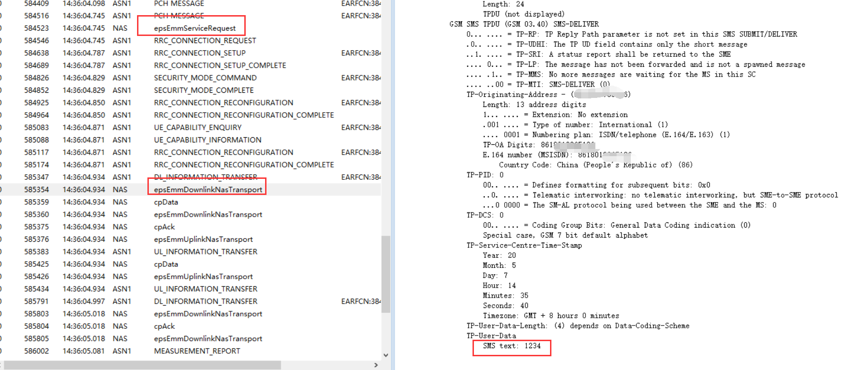Select UL_INFORMATION_TRANSFER row number 585383

coord(190,251)
